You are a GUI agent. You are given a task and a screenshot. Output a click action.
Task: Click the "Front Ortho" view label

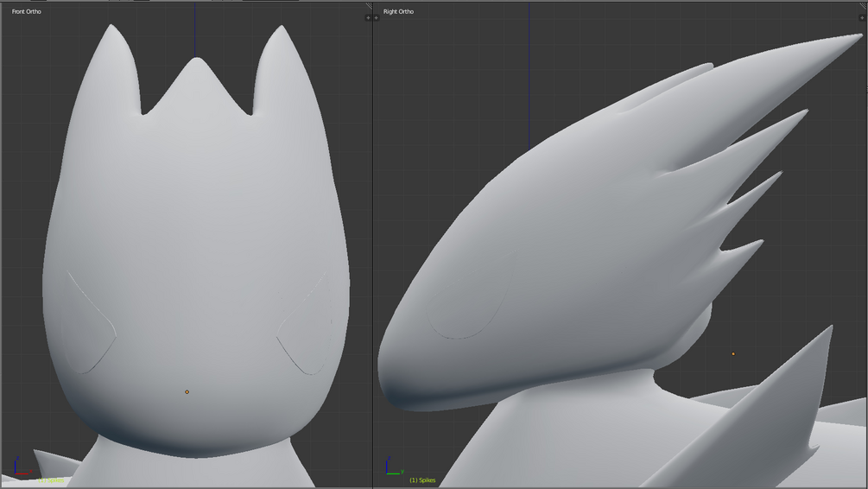point(27,11)
